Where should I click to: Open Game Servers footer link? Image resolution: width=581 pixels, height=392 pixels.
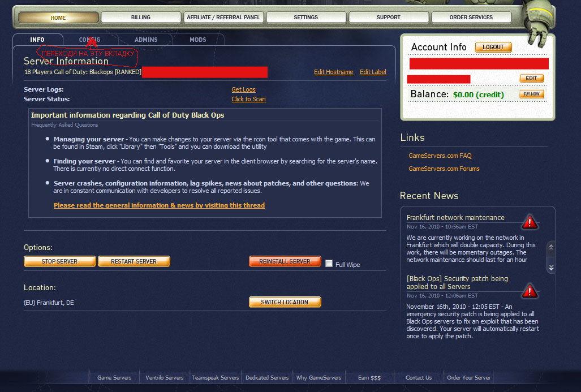tap(114, 377)
